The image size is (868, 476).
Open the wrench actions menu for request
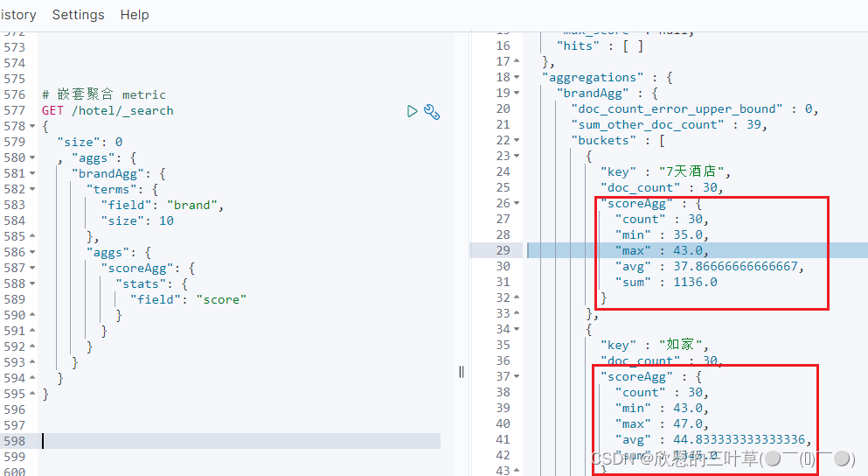[432, 112]
